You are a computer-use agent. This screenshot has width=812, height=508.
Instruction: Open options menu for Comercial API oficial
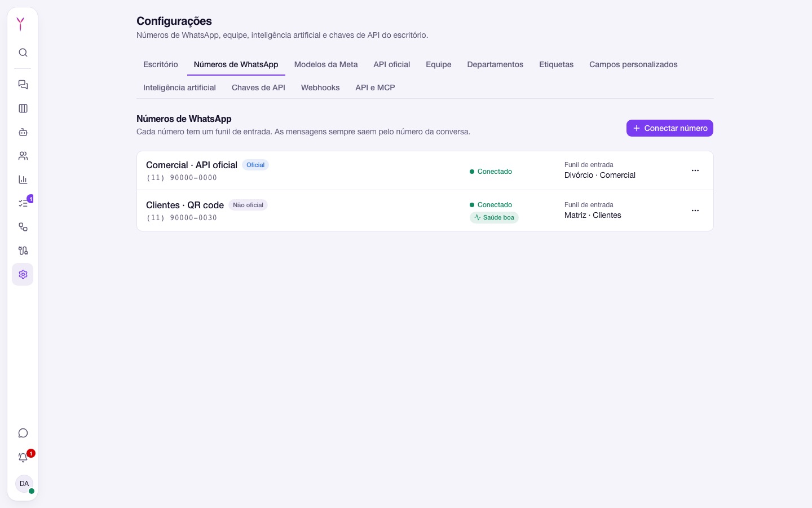(x=695, y=170)
